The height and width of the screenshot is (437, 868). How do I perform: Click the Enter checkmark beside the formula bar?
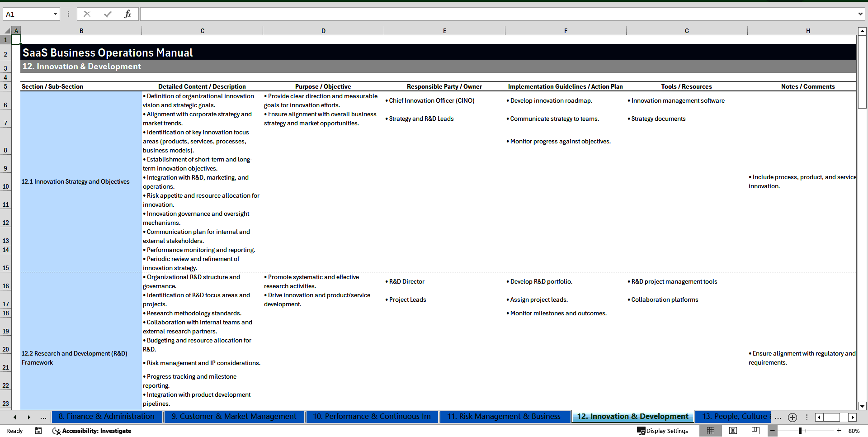(108, 14)
